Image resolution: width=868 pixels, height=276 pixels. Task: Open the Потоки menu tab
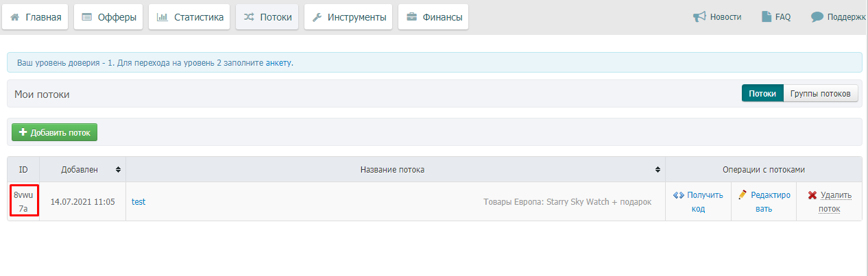[x=267, y=18]
